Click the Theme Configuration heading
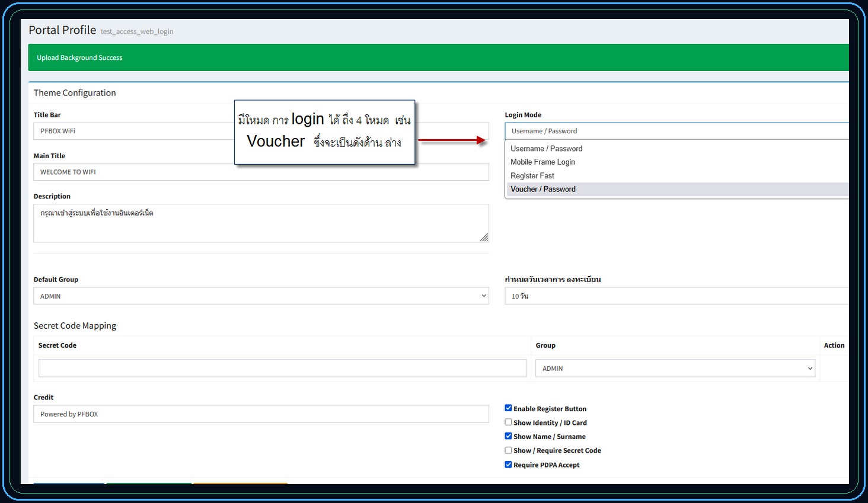This screenshot has width=868, height=503. [x=75, y=93]
